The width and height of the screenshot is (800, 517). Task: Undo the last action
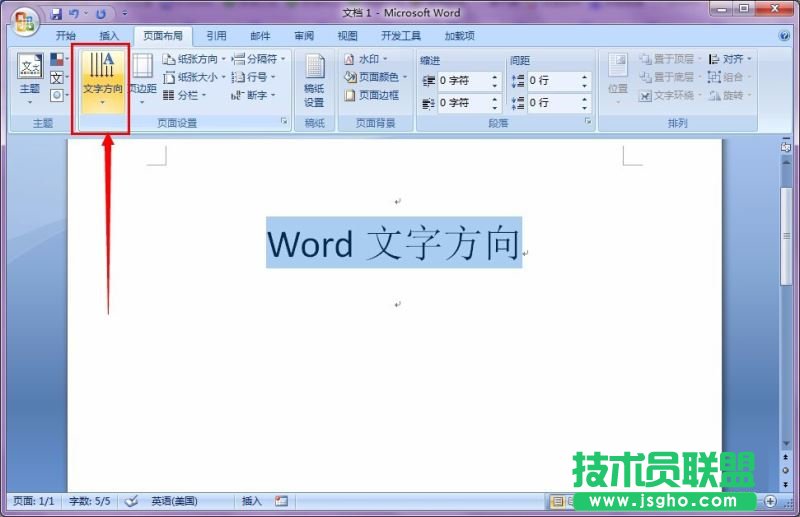pos(74,14)
